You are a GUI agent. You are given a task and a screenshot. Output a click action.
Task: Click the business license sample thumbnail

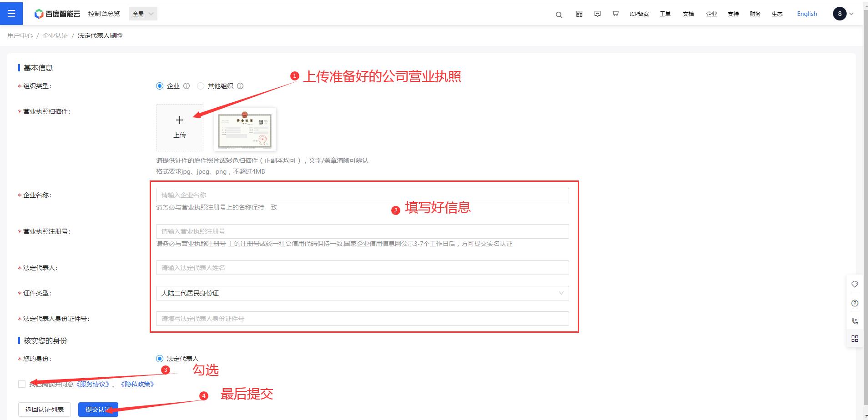pos(245,130)
